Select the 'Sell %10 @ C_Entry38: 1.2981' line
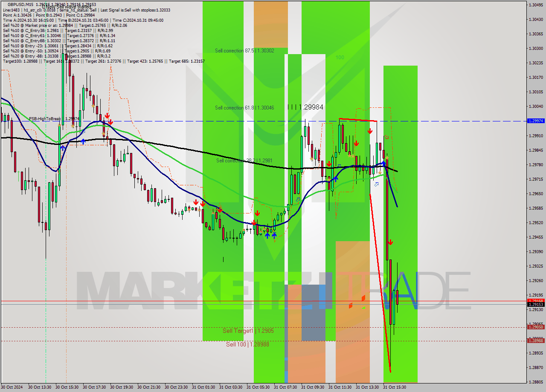546x392 pixels. (x=58, y=30)
